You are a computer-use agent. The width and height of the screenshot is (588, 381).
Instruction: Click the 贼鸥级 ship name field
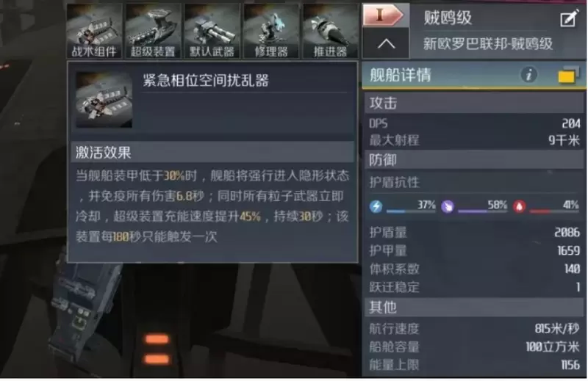pos(487,18)
